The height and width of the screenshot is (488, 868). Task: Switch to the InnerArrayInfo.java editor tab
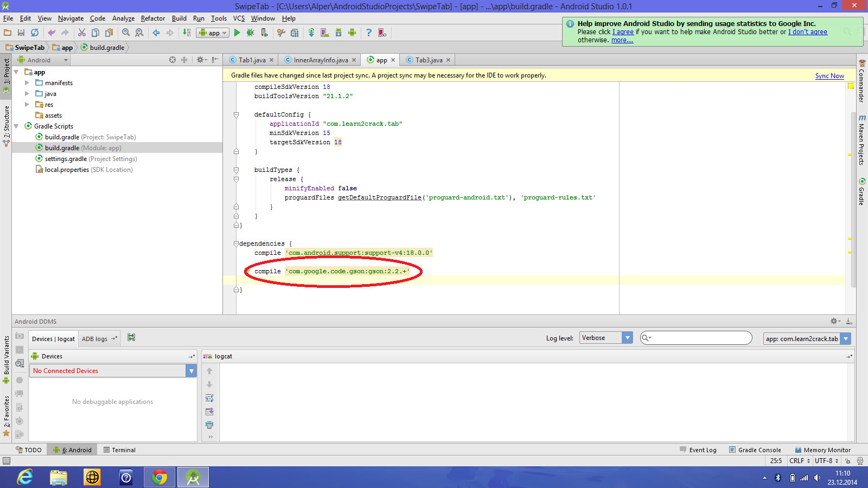pyautogui.click(x=321, y=60)
